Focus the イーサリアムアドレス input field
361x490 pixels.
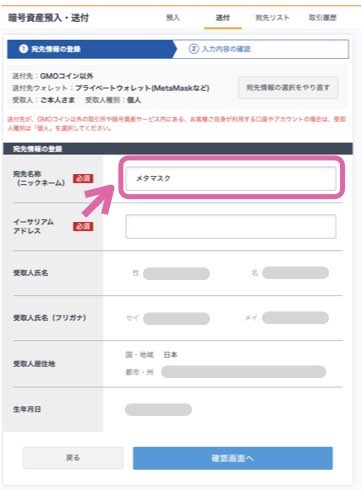coord(231,226)
